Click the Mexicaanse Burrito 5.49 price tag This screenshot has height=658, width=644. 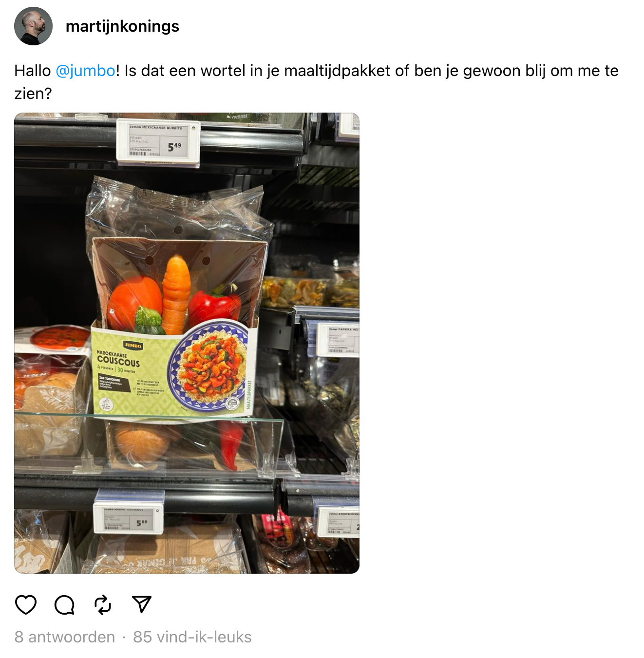point(158,142)
